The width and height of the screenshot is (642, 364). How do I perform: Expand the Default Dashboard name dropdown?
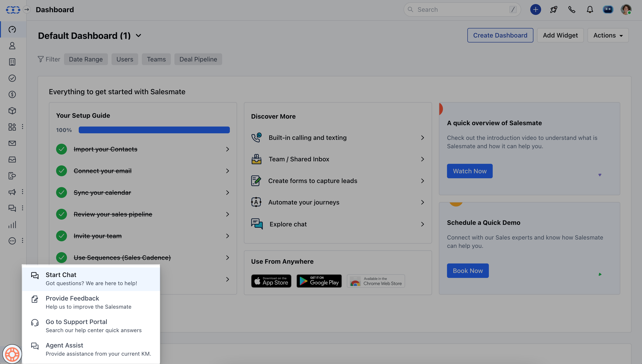pos(138,35)
